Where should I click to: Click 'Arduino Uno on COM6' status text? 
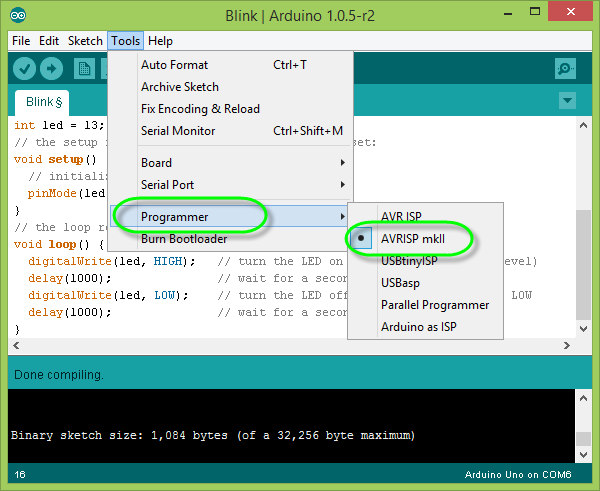point(518,475)
